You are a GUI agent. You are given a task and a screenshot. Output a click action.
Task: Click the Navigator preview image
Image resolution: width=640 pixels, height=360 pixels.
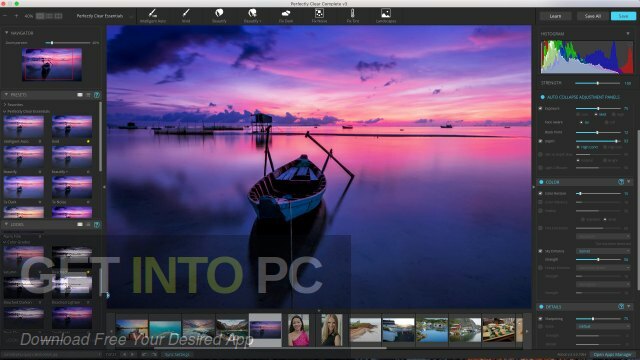click(52, 64)
